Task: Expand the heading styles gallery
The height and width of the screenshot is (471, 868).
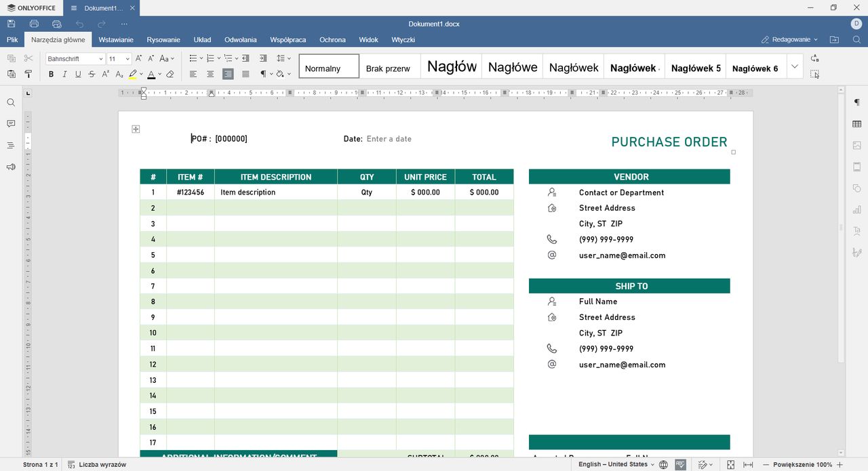Action: [795, 66]
